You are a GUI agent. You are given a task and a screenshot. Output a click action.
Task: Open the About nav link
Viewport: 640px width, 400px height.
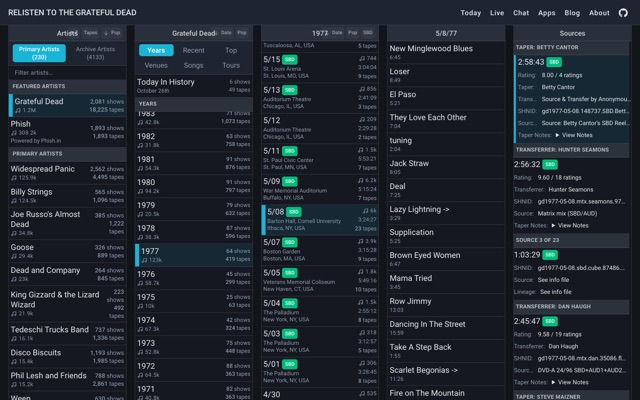pyautogui.click(x=599, y=13)
